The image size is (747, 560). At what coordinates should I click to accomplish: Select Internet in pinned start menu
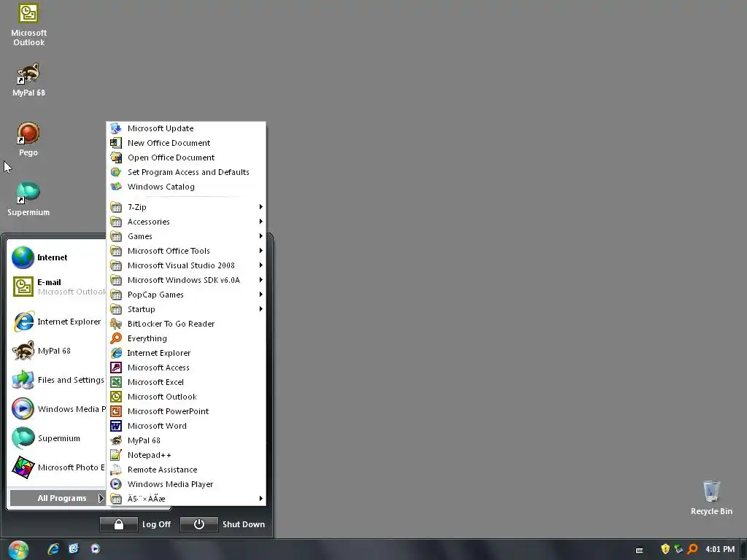click(x=57, y=257)
